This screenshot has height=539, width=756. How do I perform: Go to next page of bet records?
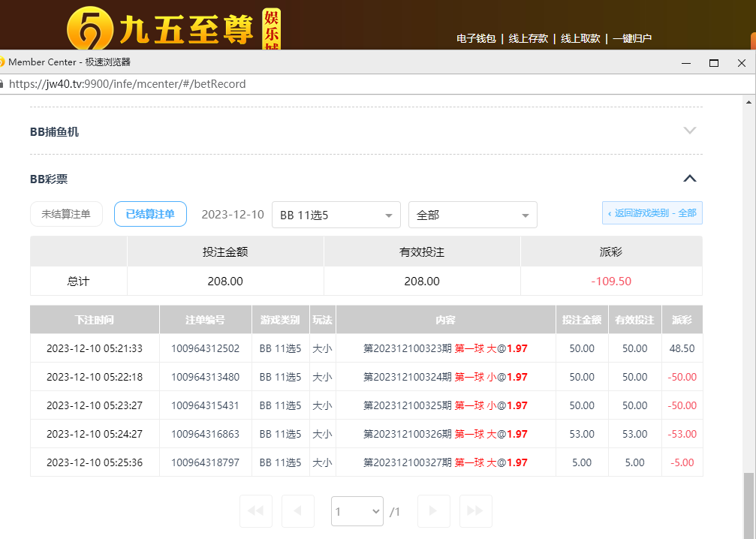coord(433,510)
